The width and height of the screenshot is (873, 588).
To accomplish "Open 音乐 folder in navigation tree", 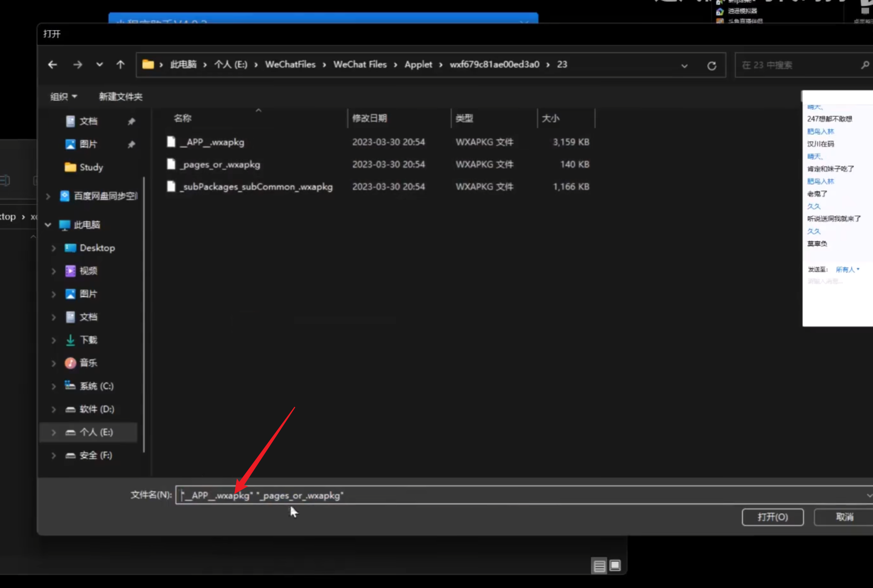I will click(88, 363).
